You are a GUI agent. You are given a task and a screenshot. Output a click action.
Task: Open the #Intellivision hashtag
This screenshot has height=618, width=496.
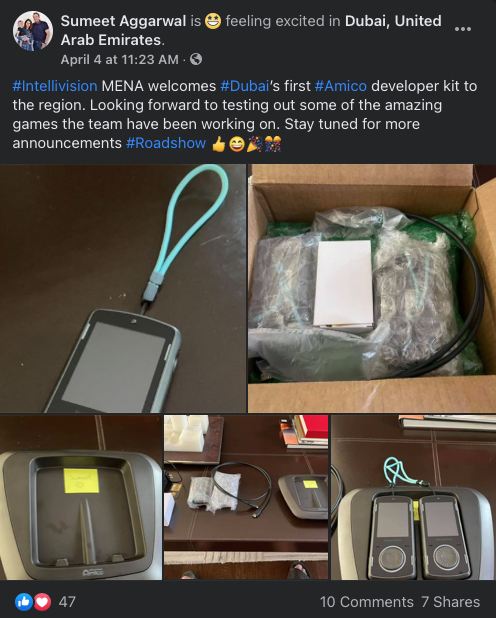[x=55, y=86]
